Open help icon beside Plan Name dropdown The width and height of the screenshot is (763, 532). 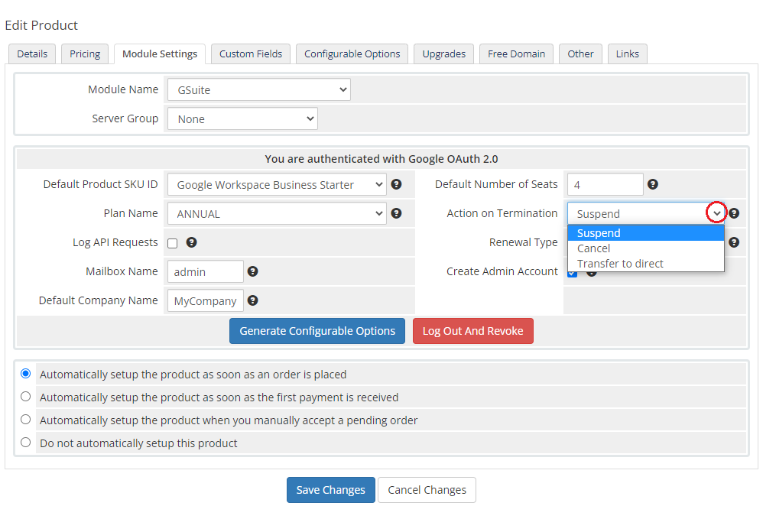397,213
